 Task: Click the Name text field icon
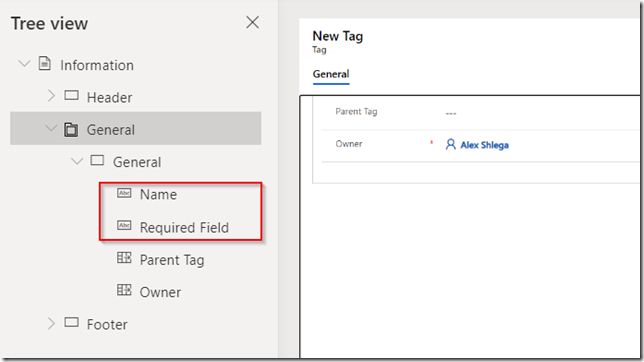tap(124, 193)
